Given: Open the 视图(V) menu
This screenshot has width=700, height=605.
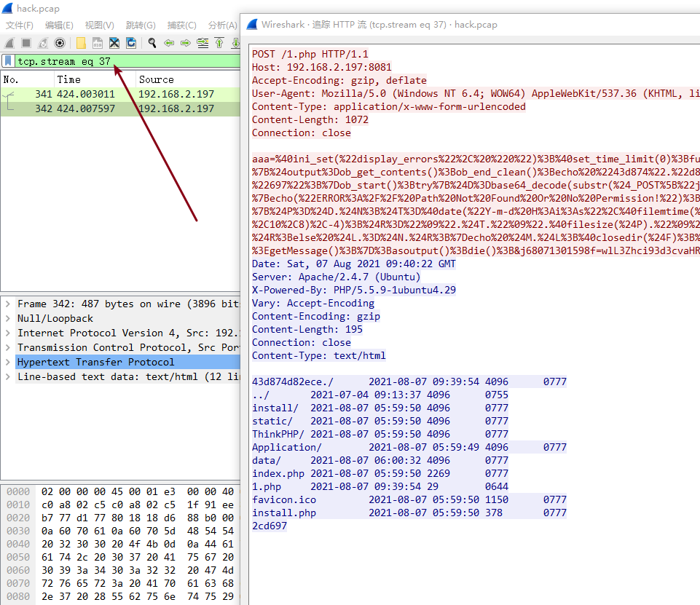Looking at the screenshot, I should (x=100, y=25).
